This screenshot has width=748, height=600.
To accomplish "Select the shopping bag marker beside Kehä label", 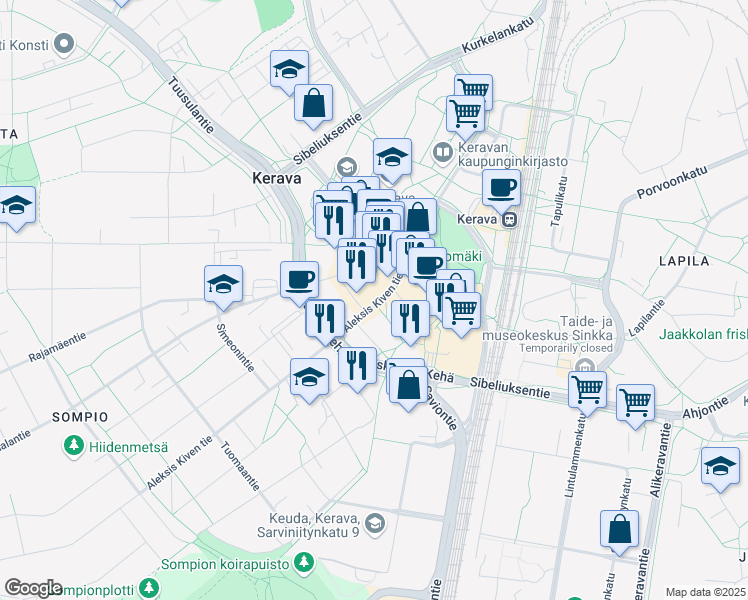I will pos(408,386).
